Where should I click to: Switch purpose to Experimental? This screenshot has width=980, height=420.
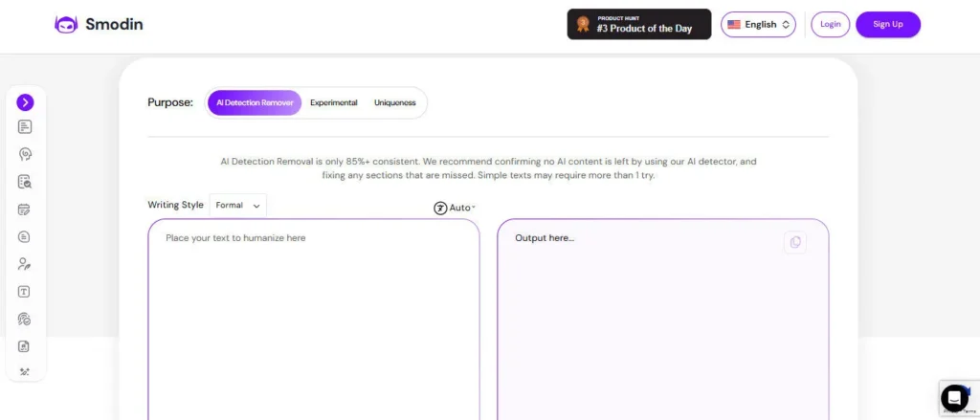point(333,102)
